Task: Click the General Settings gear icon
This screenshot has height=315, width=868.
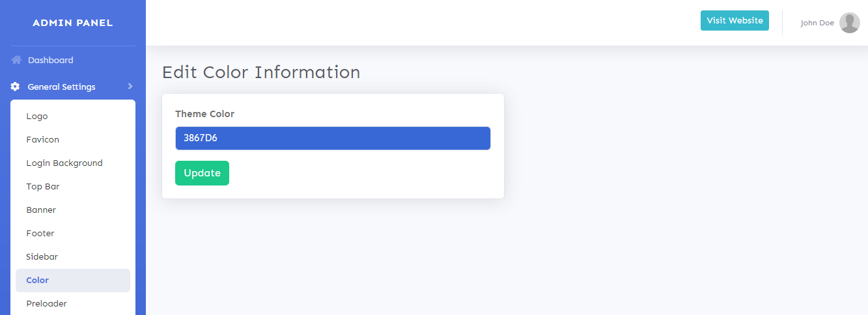Action: tap(16, 87)
